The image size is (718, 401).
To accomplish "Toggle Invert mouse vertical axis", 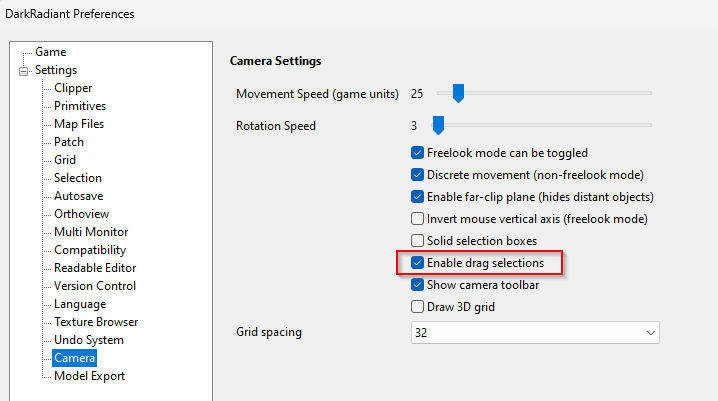I will (x=418, y=219).
